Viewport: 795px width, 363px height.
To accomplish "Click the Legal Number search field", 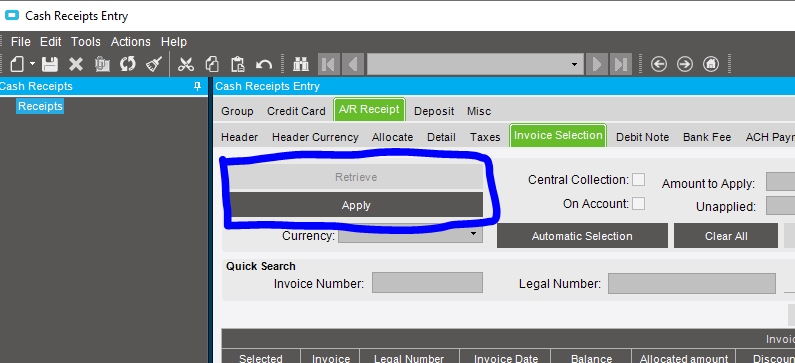I will pyautogui.click(x=692, y=283).
